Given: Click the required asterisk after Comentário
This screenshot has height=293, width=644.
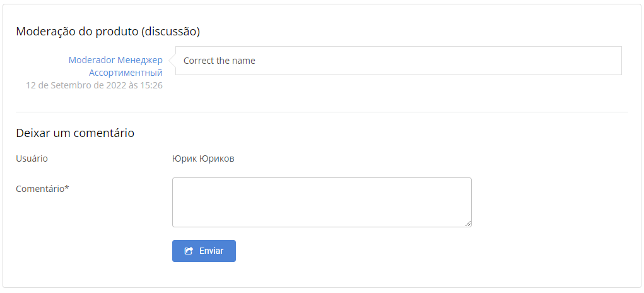Looking at the screenshot, I should pyautogui.click(x=67, y=188).
